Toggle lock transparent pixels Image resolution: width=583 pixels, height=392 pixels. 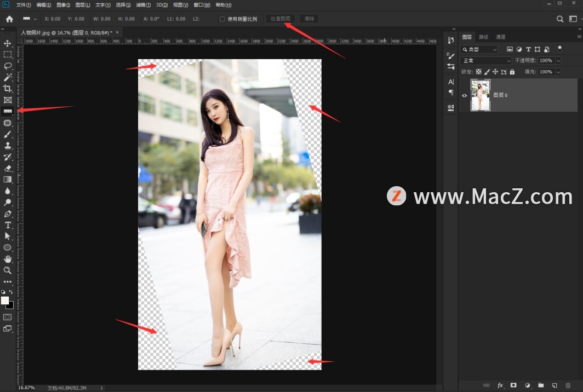point(478,72)
